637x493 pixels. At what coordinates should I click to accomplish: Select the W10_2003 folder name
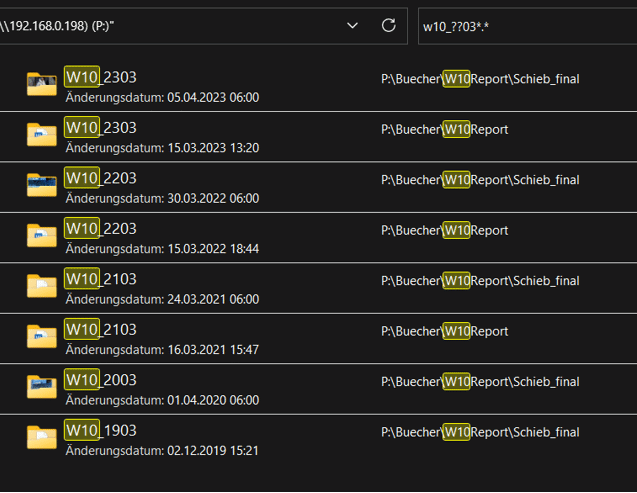click(100, 380)
